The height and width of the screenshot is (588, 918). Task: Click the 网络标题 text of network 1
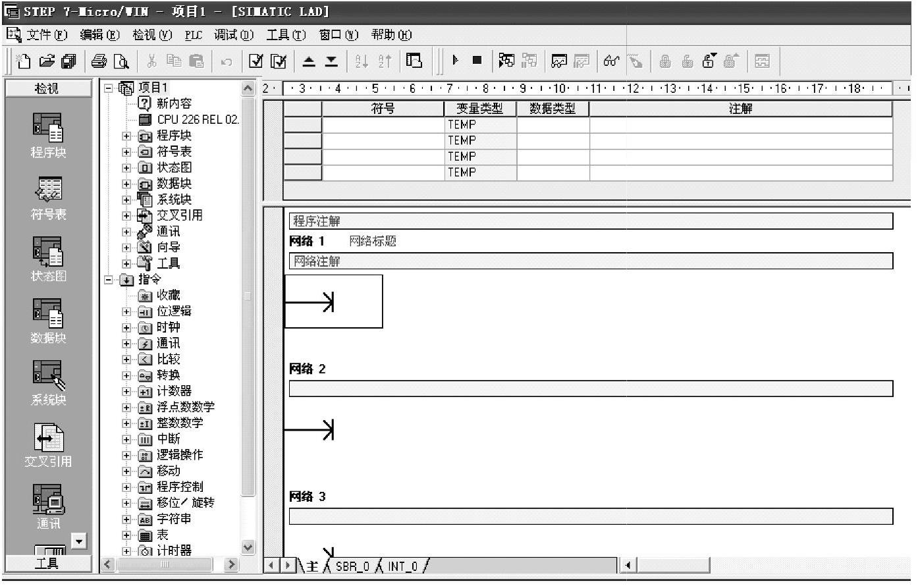pyautogui.click(x=373, y=241)
